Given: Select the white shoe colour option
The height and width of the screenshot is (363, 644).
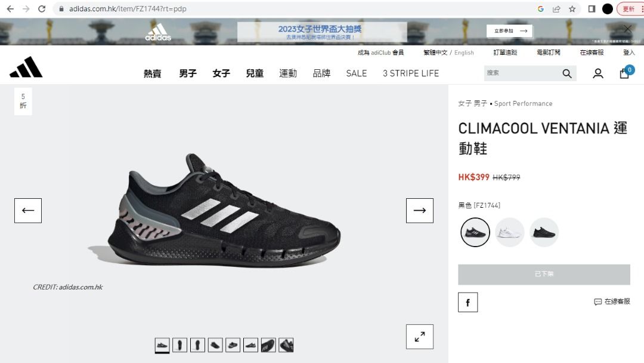Looking at the screenshot, I should point(510,232).
